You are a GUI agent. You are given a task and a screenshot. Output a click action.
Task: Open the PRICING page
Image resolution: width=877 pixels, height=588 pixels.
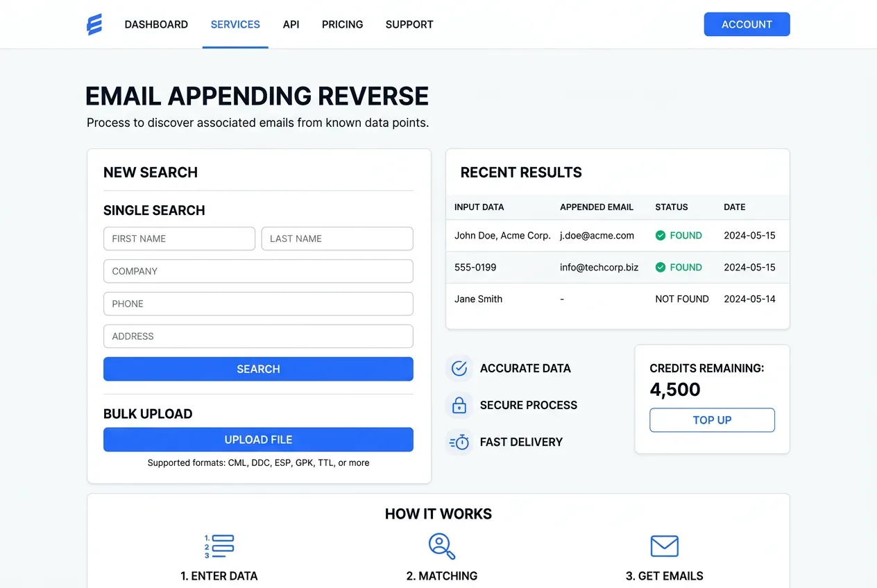[x=342, y=24]
